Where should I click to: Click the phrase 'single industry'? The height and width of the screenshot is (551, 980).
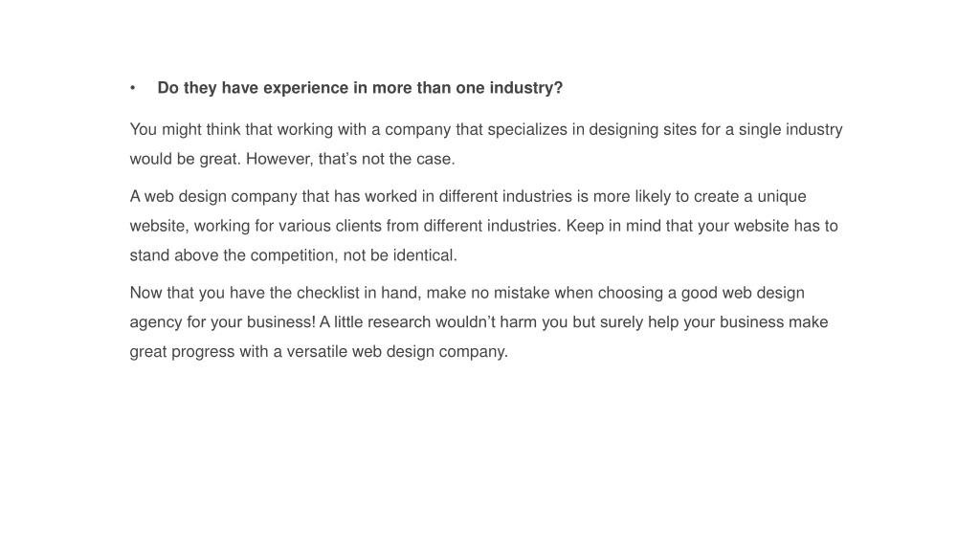(791, 129)
